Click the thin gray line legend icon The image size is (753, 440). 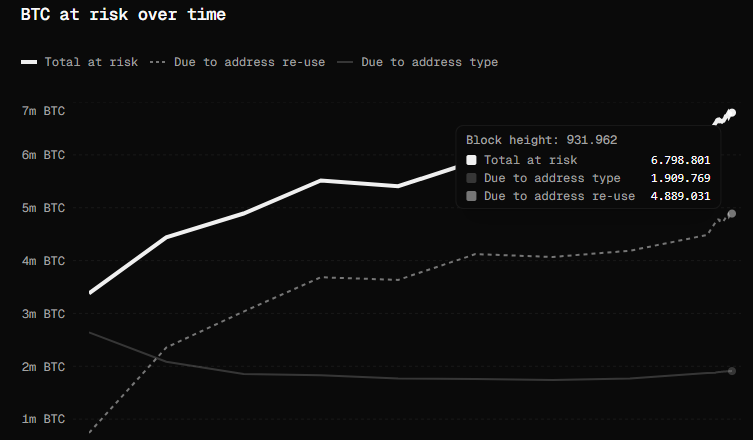pos(345,62)
